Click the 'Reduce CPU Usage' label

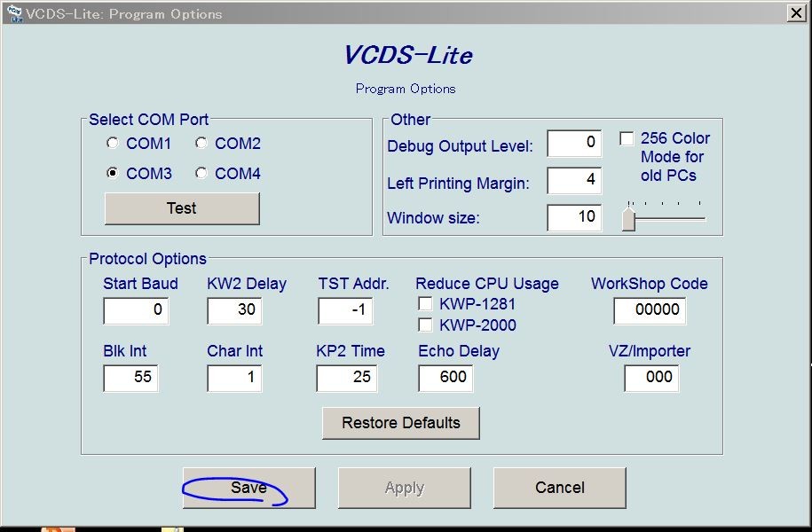click(487, 284)
